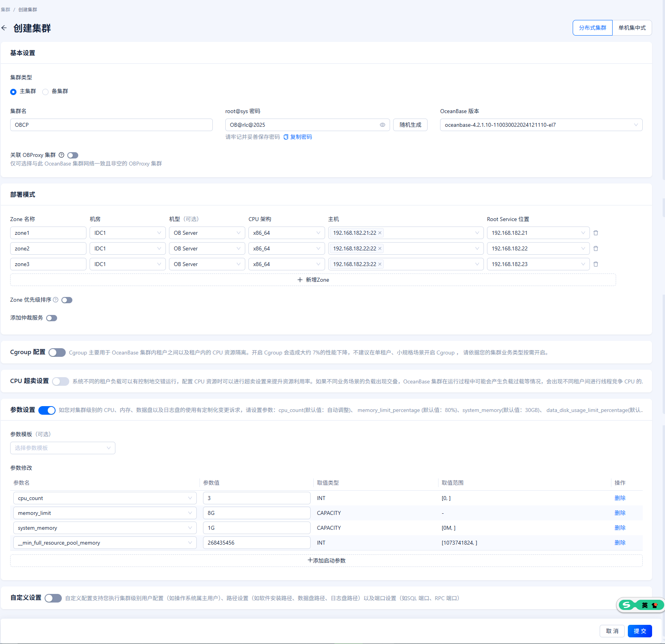Open the cpu_count parameter name dropdown

(105, 498)
